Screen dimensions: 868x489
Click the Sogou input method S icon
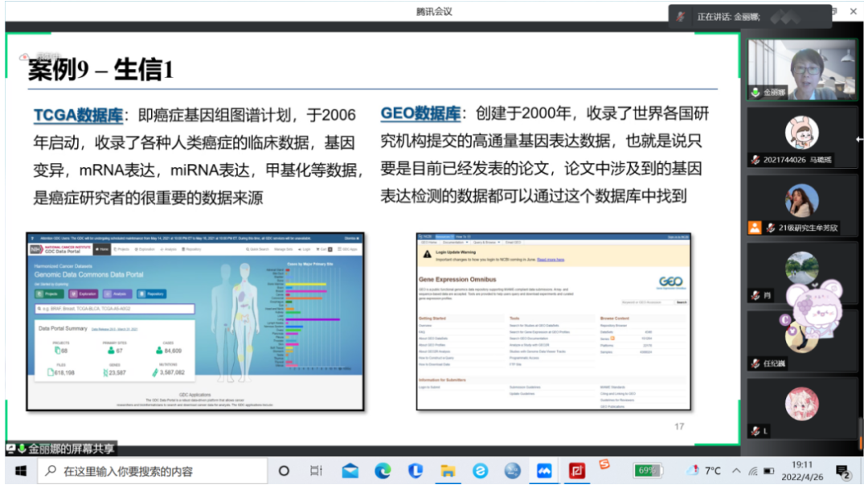tap(604, 464)
